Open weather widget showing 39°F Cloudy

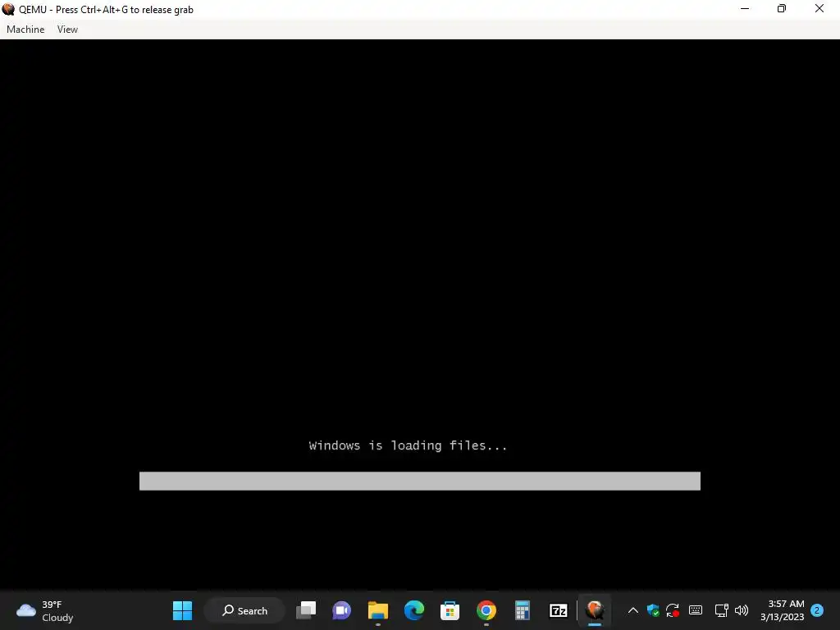(45, 610)
